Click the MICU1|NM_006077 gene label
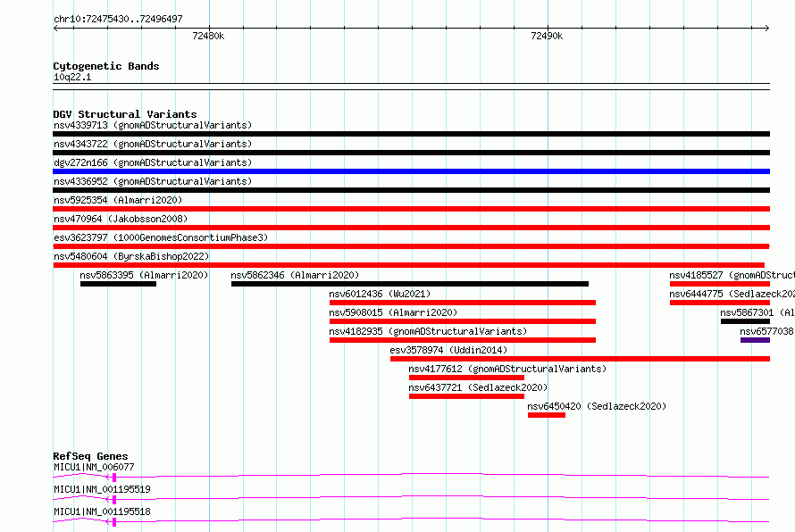The width and height of the screenshot is (795, 532). point(94,467)
